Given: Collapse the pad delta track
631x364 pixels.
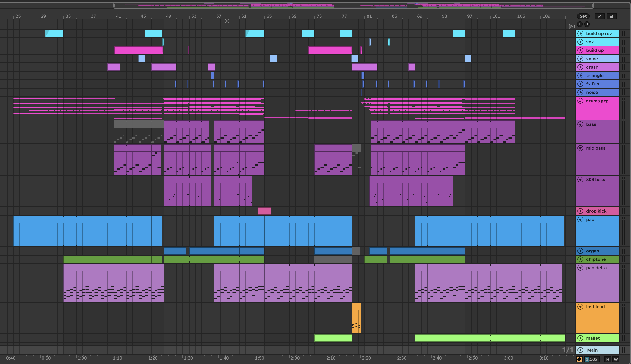Looking at the screenshot, I should click(x=581, y=268).
